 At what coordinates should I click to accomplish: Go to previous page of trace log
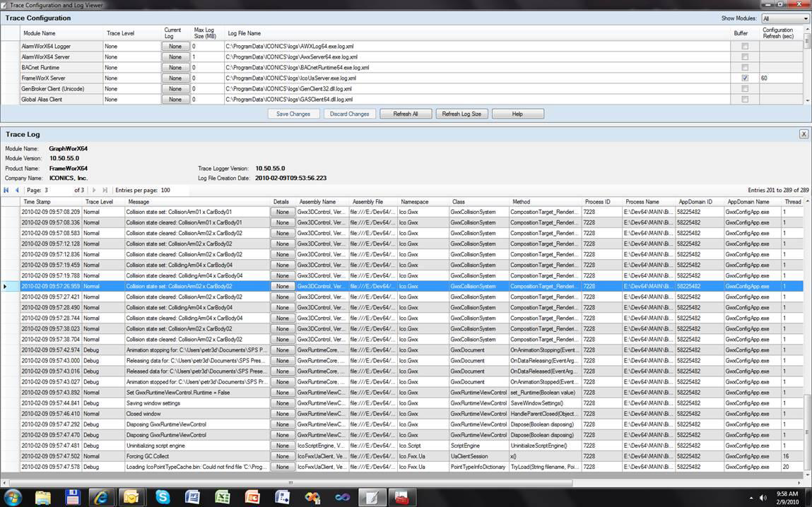[x=17, y=190]
